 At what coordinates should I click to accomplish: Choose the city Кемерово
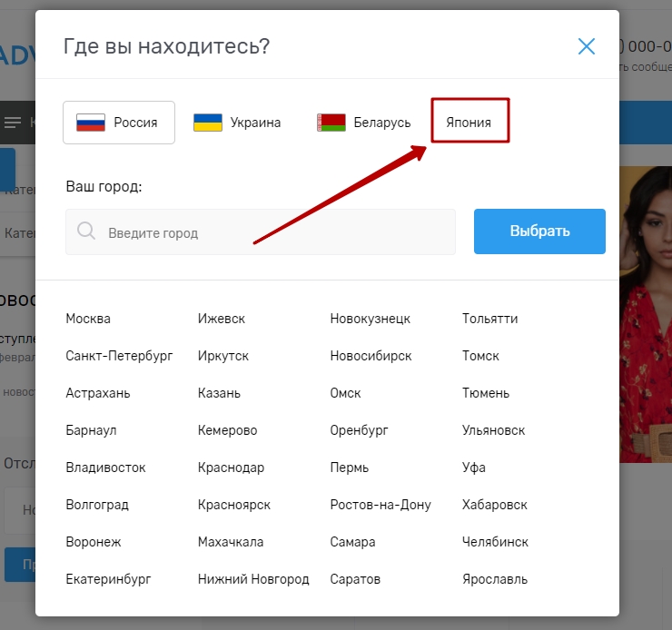(227, 430)
